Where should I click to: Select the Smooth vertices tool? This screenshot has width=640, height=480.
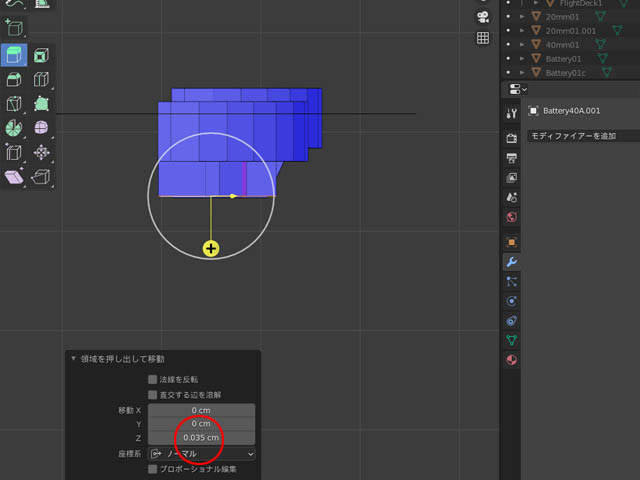(41, 128)
